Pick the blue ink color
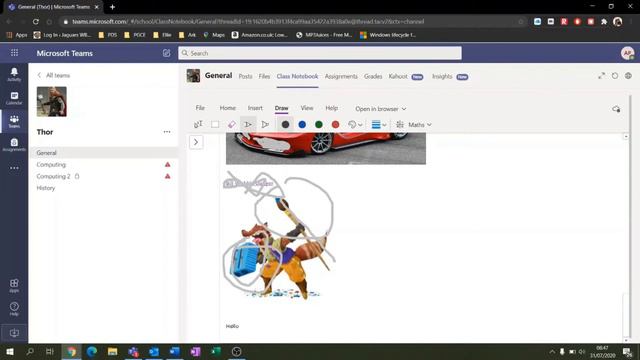The height and width of the screenshot is (360, 640). tap(302, 124)
